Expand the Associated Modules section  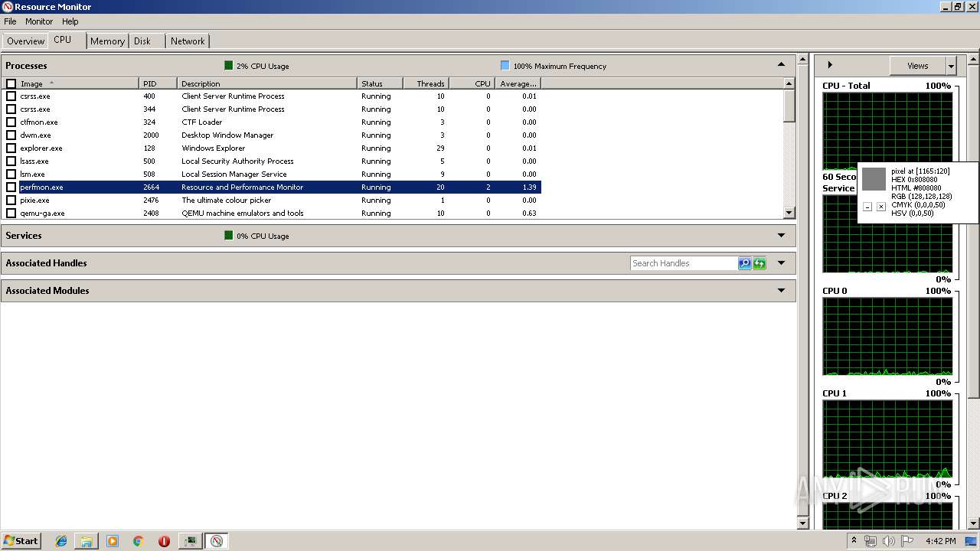(x=781, y=291)
